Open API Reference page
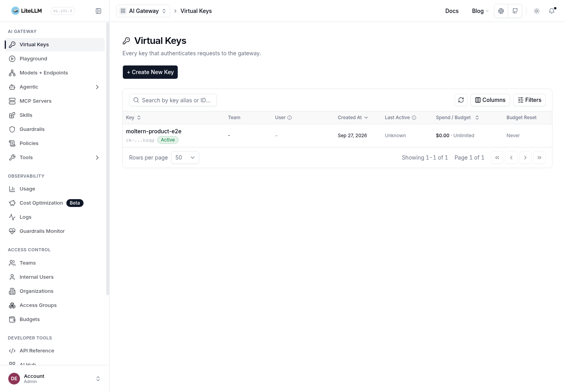 tap(55, 351)
